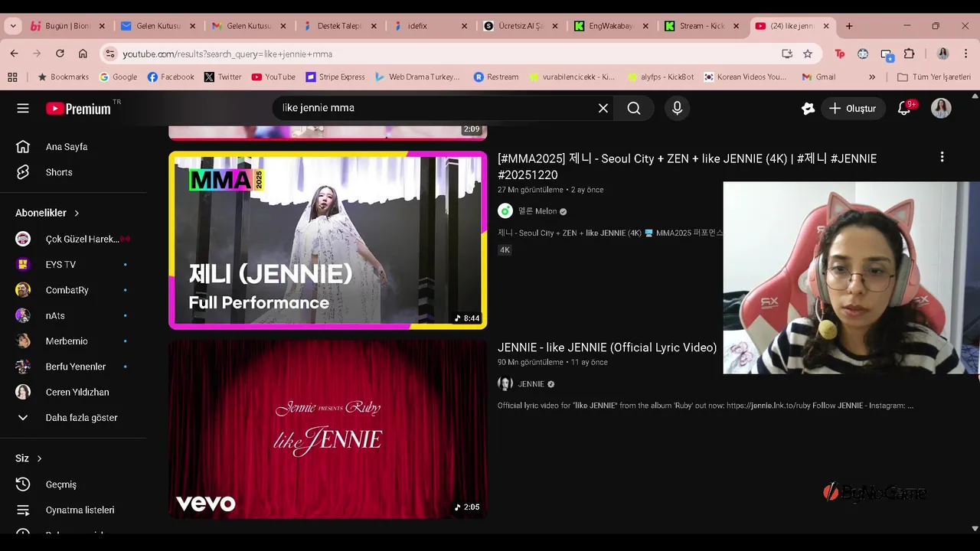Expand the Abonelikler section chevron
This screenshot has height=551, width=980.
[77, 213]
